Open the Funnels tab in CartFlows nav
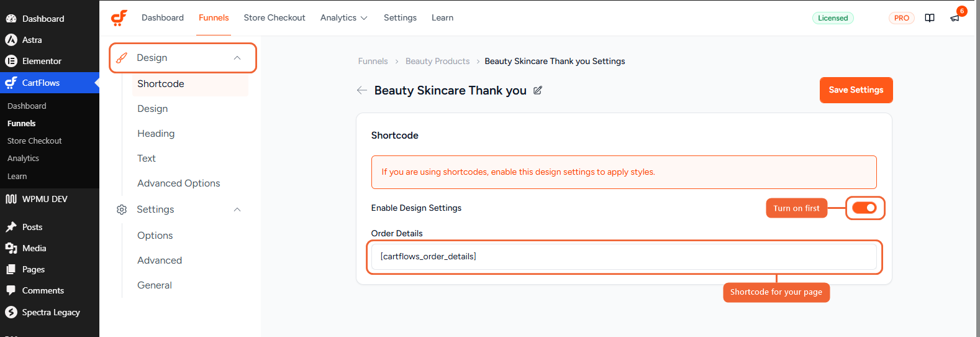 214,18
